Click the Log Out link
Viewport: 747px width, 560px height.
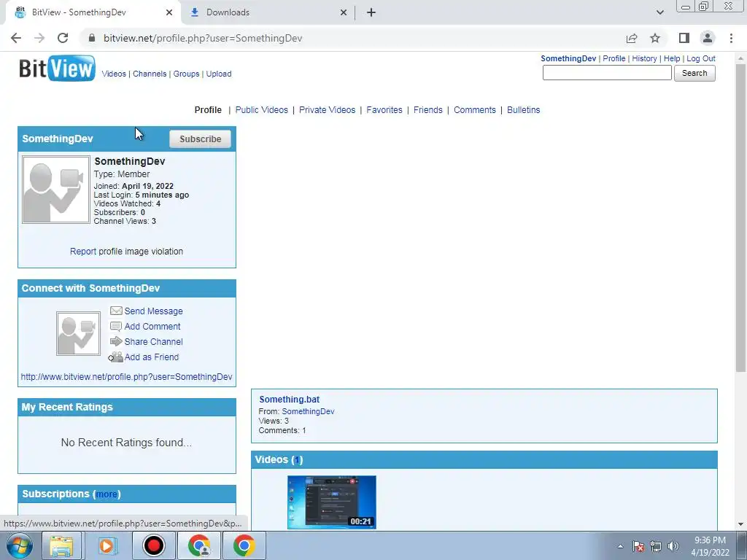[701, 58]
